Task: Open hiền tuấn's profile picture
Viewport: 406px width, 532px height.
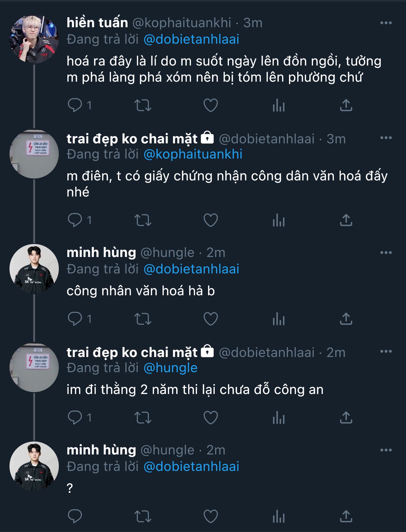Action: (34, 39)
